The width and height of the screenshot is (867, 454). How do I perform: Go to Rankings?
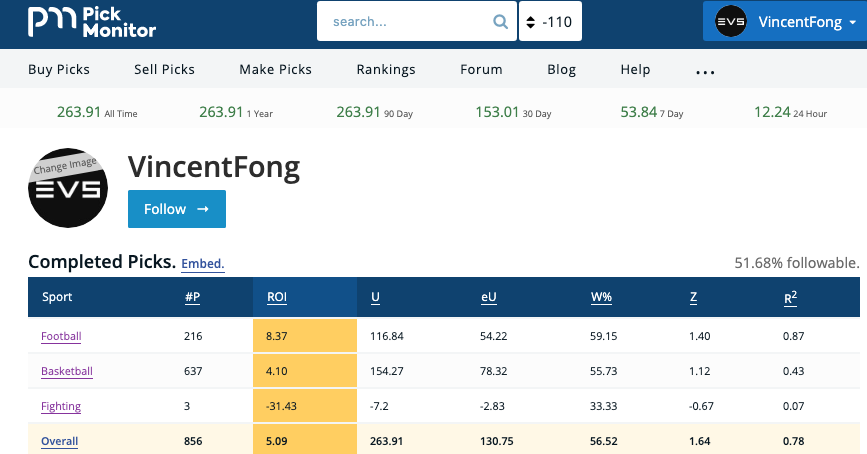385,69
